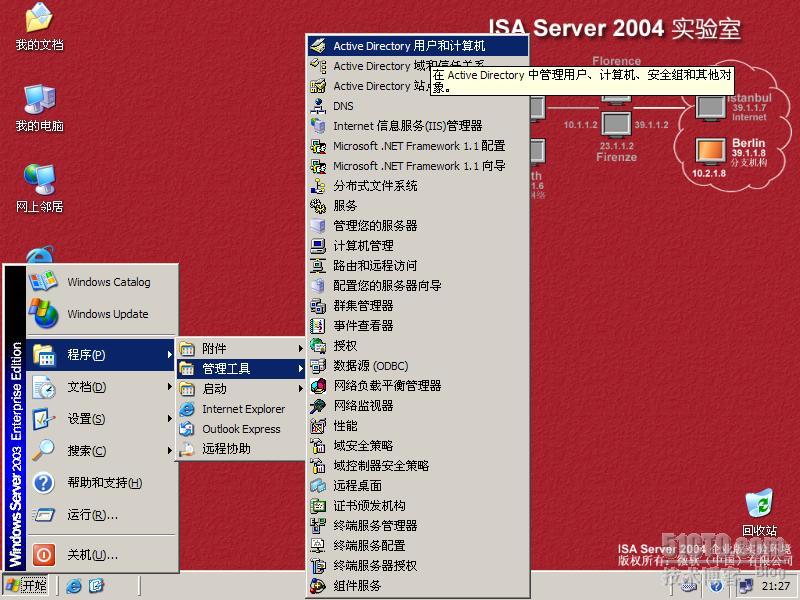This screenshot has height=600, width=800.
Task: Expand the 管理工具 folder submenu
Action: 241,368
